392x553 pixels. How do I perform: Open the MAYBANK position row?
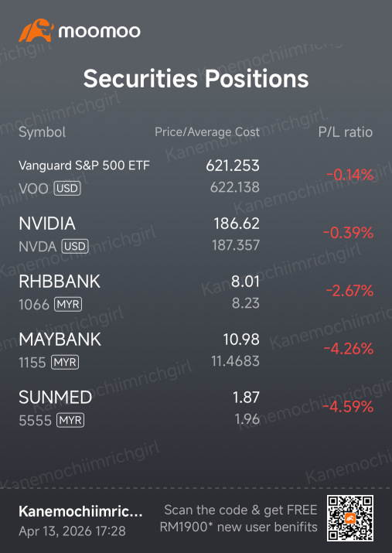point(196,350)
